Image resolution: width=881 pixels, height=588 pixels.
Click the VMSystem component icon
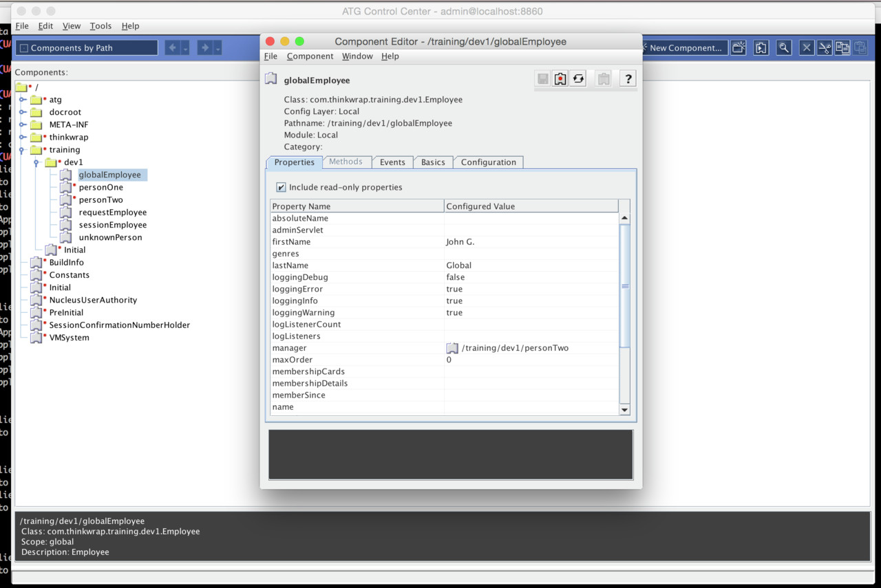(36, 337)
